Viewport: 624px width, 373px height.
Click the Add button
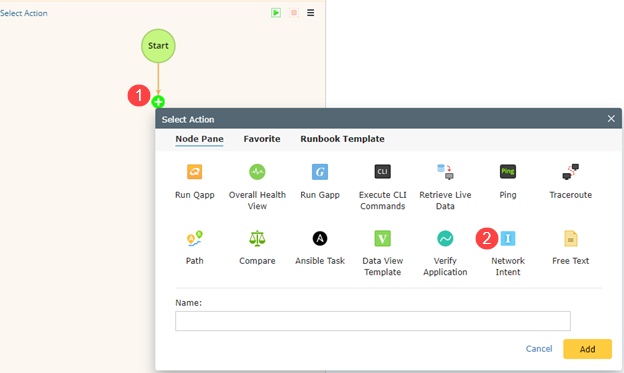click(x=587, y=349)
